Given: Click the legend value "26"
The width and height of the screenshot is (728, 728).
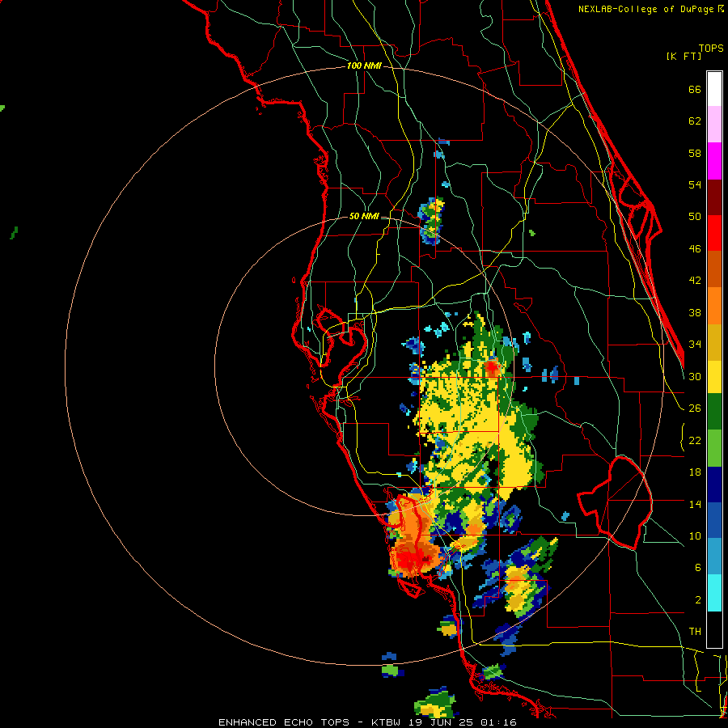Looking at the screenshot, I should click(x=695, y=408).
